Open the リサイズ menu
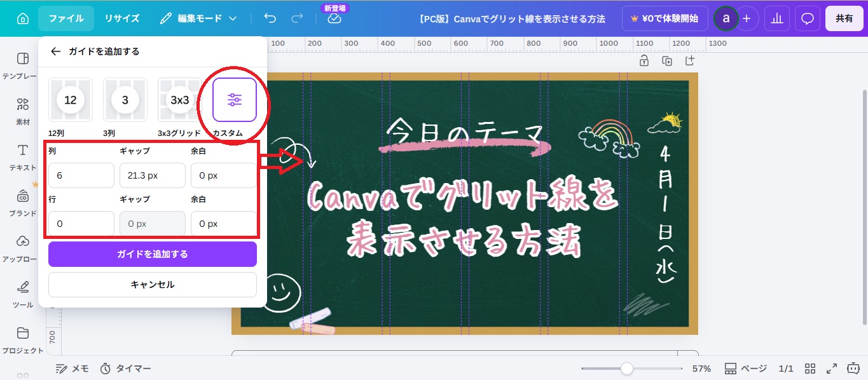 (x=122, y=18)
